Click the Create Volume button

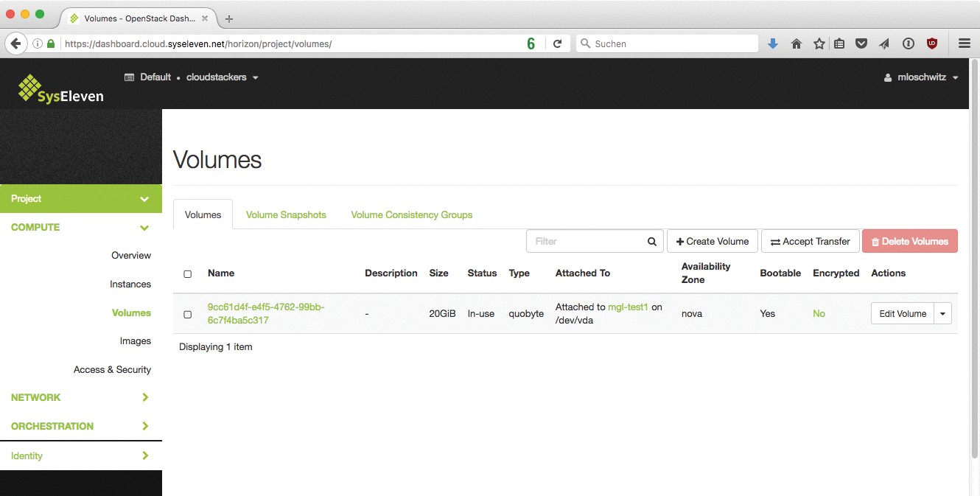pyautogui.click(x=712, y=242)
